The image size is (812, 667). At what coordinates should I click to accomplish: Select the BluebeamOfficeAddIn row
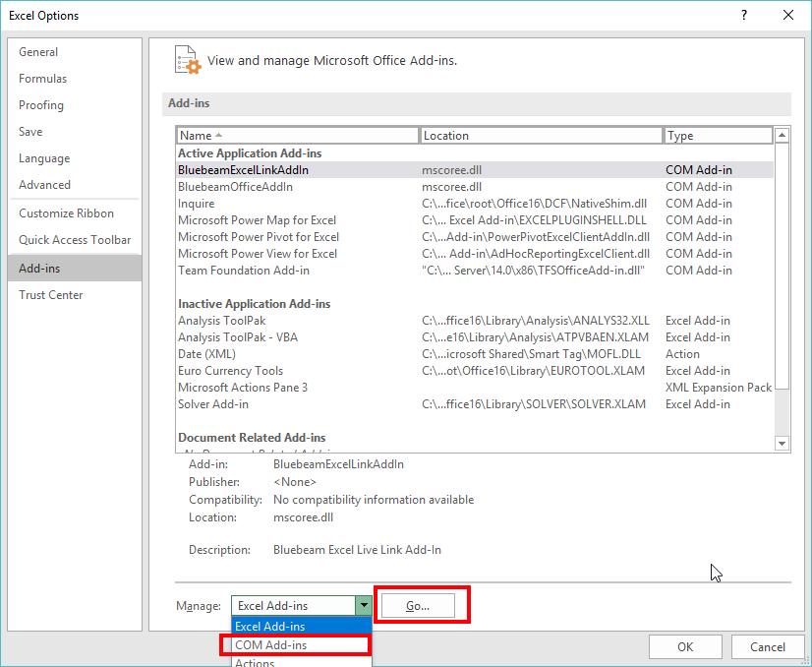click(x=475, y=187)
